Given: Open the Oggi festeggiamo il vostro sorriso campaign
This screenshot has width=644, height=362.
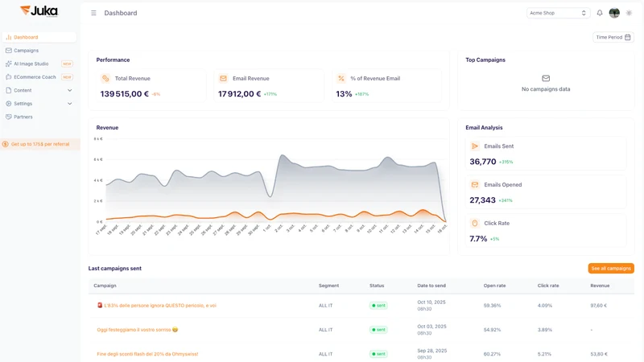Looking at the screenshot, I should (x=137, y=330).
